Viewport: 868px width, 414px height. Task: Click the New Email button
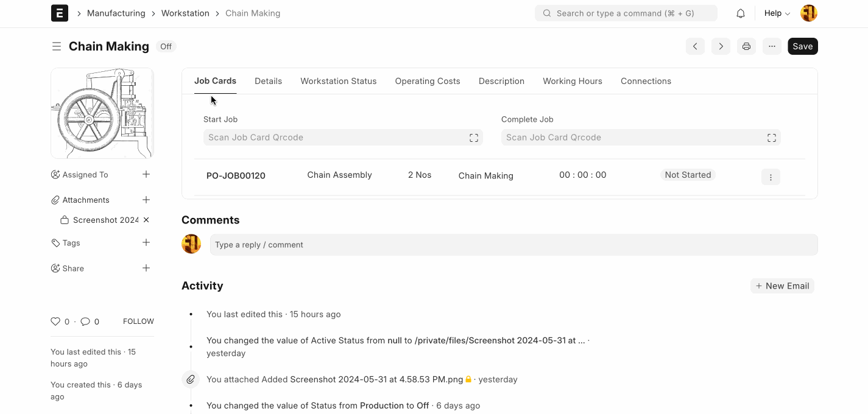[782, 286]
